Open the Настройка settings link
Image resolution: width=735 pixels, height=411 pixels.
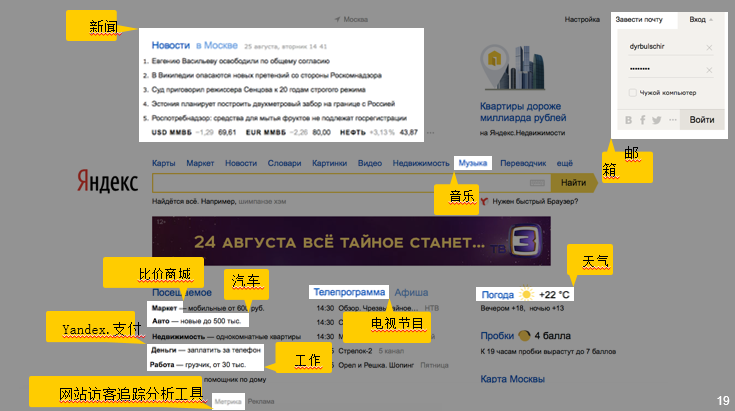[582, 19]
